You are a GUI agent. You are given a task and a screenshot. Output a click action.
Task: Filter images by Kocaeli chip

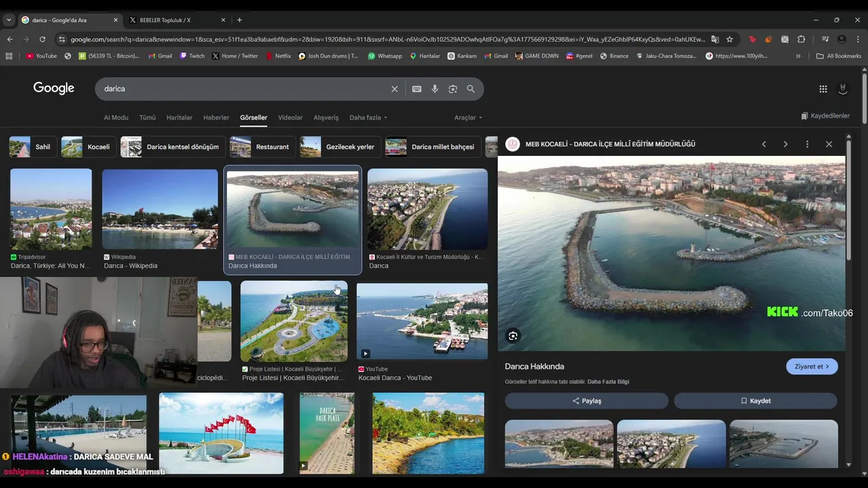coord(88,147)
